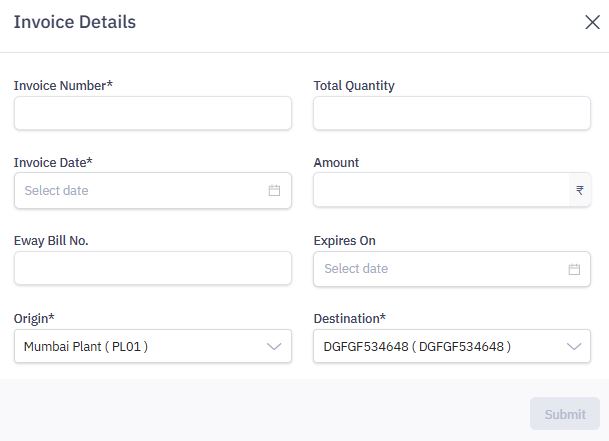Open the Invoice Date picker field

pos(140,190)
